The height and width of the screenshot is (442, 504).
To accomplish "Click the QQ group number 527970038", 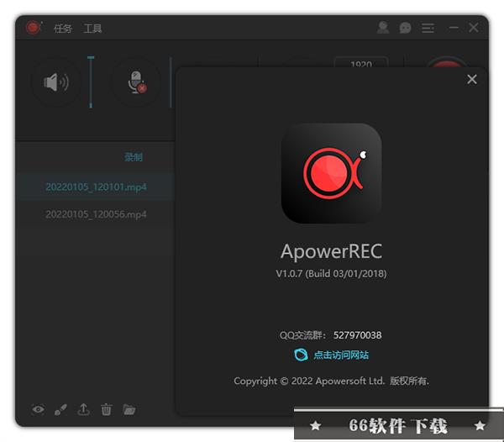I will tap(358, 335).
